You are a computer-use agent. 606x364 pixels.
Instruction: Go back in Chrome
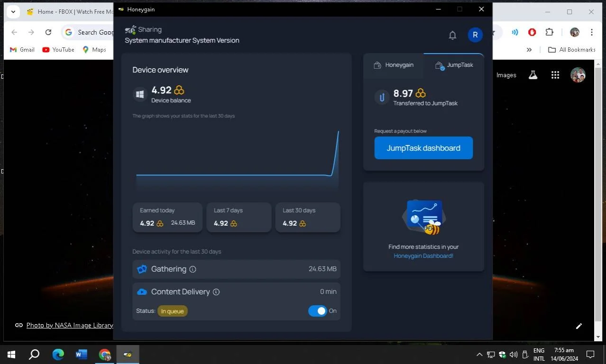(x=14, y=32)
